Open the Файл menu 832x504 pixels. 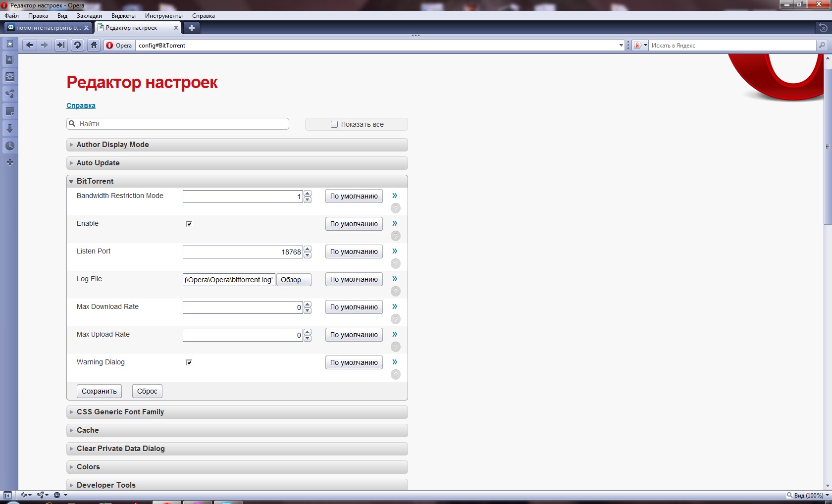pyautogui.click(x=11, y=16)
